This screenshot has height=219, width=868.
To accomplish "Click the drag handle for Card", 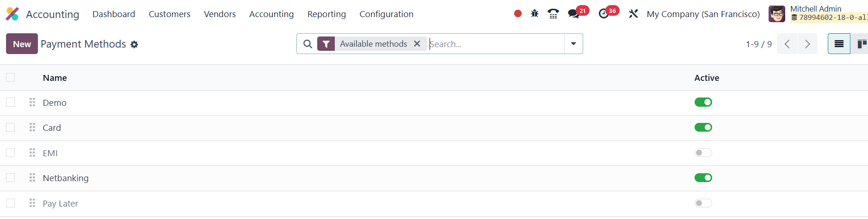I will tap(32, 128).
